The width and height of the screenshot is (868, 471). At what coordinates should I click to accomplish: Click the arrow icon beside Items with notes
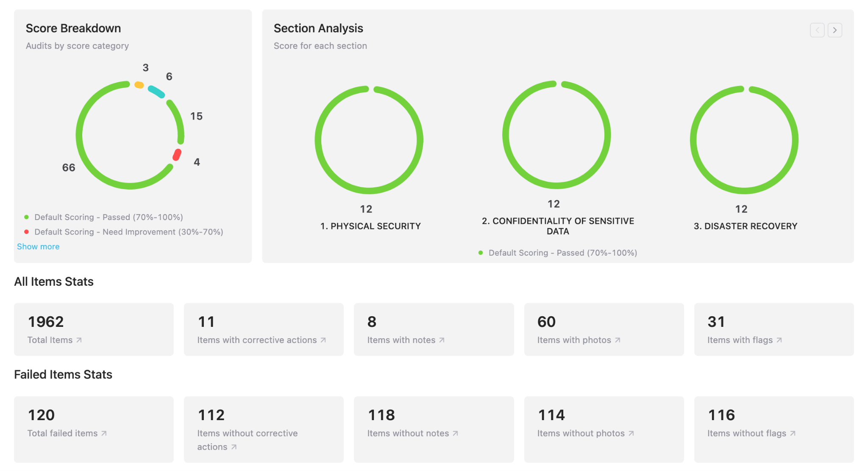(442, 340)
